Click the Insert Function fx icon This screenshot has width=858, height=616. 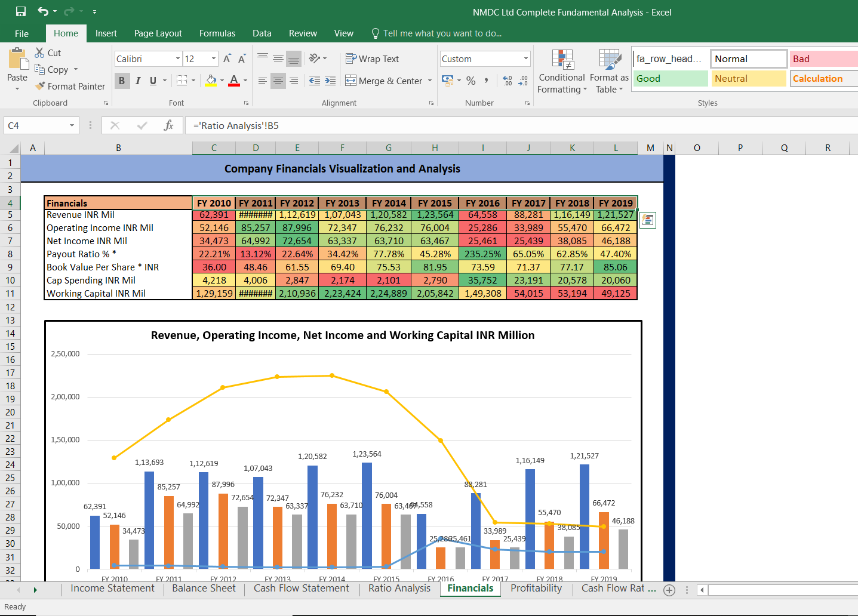coord(169,125)
